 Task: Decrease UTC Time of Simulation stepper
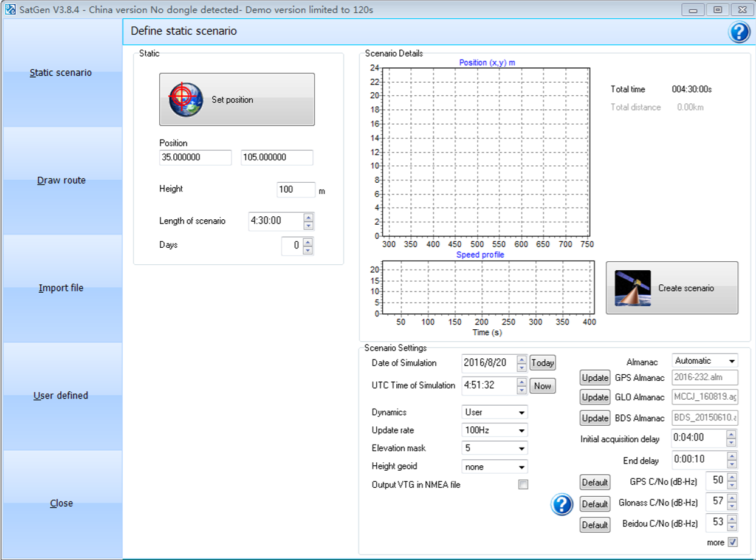(x=521, y=390)
